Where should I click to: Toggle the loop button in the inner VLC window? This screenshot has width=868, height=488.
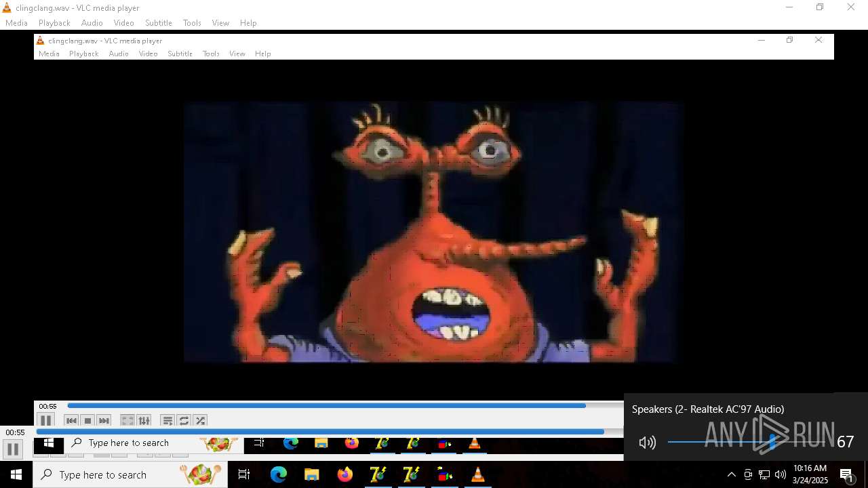(184, 421)
